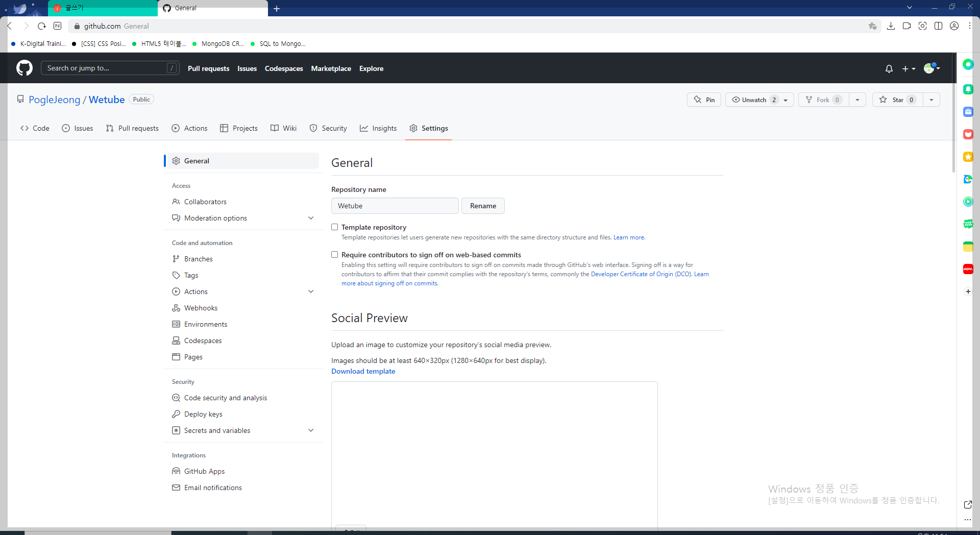Open the repository Actions tab
The height and width of the screenshot is (535, 980).
click(x=189, y=128)
